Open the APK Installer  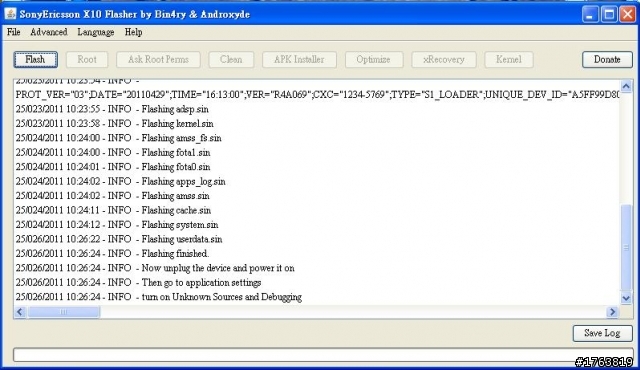pos(299,60)
